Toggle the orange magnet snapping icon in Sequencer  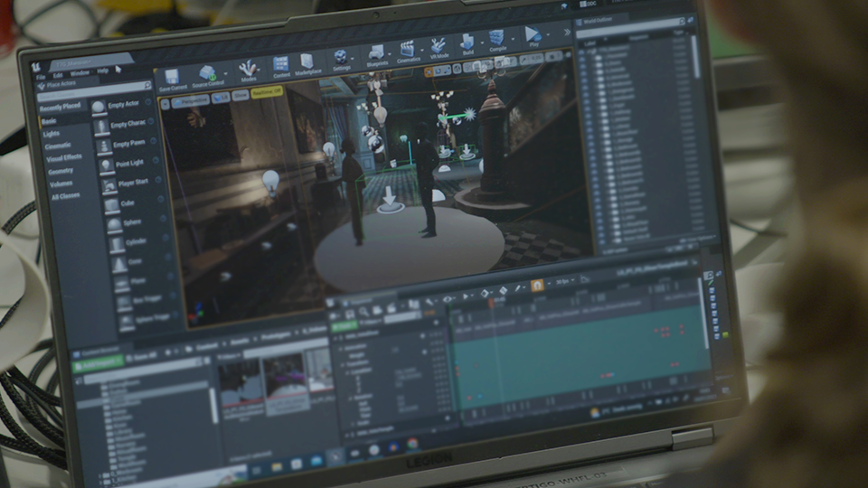pos(536,286)
